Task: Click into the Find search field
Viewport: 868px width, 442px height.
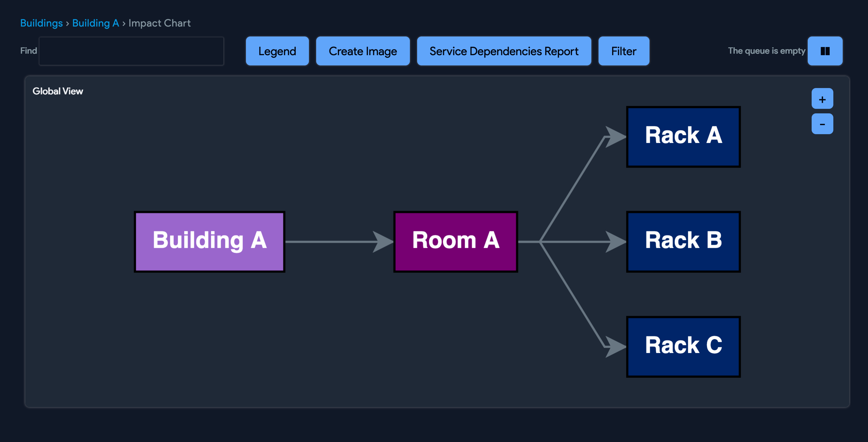Action: click(131, 51)
